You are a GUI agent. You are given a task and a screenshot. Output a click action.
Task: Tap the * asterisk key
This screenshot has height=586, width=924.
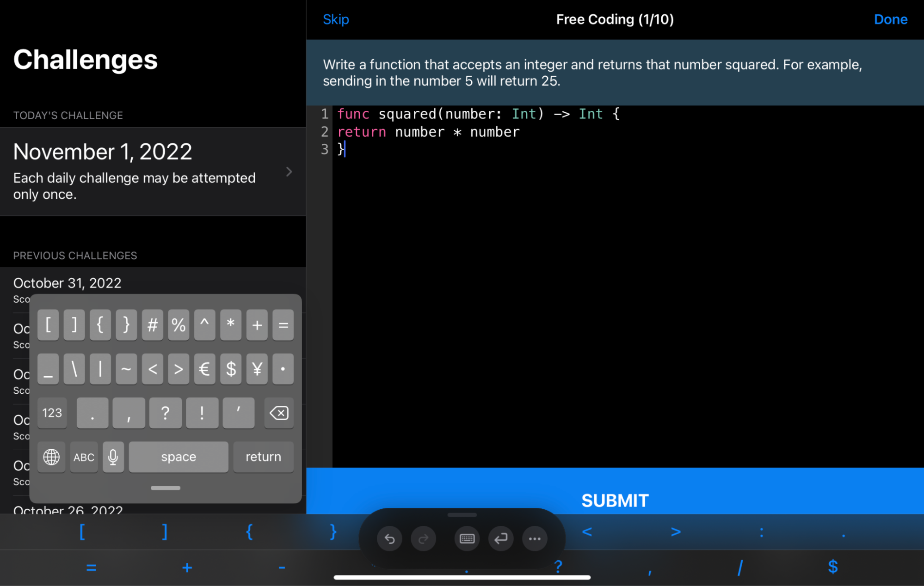231,325
